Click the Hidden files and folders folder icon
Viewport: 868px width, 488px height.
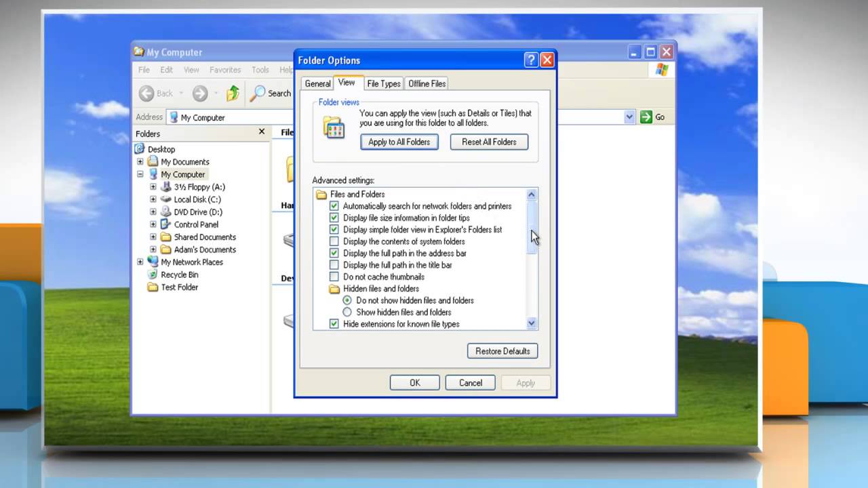pos(334,289)
